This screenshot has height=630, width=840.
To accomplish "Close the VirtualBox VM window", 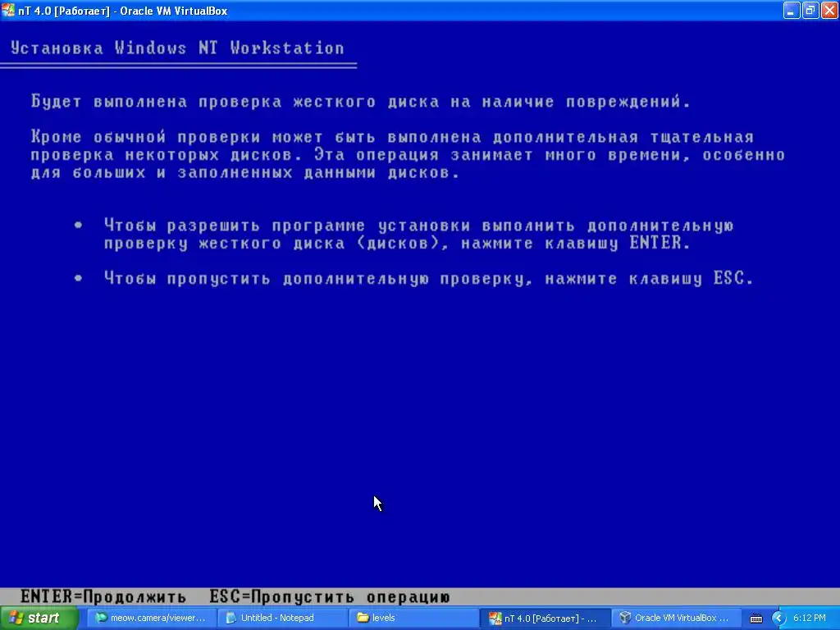I will [x=829, y=10].
